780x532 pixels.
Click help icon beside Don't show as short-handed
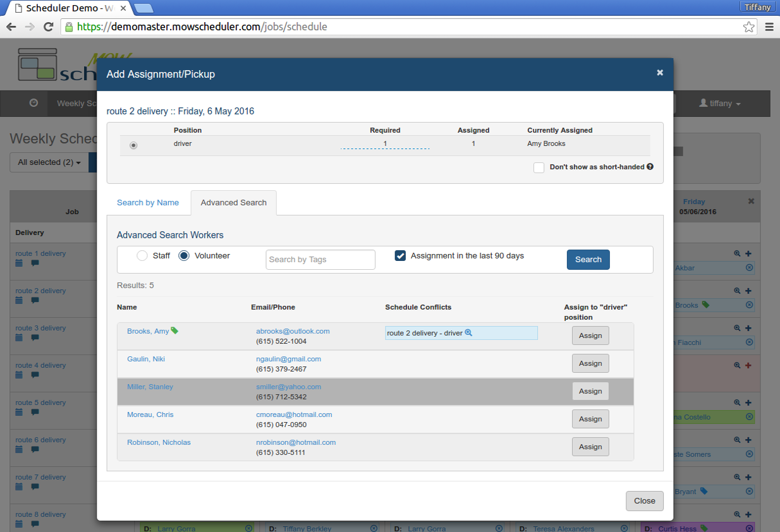pyautogui.click(x=650, y=167)
